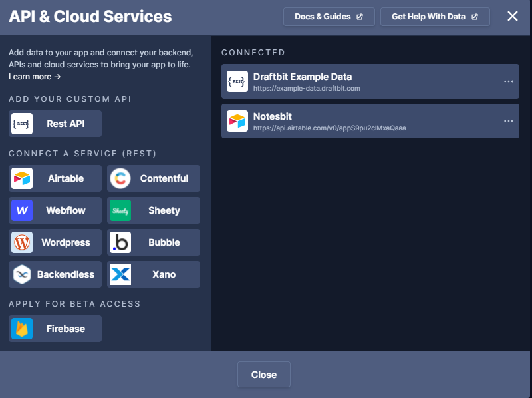Click external-link icon beside Get Help With Data
The width and height of the screenshot is (532, 398).
475,17
